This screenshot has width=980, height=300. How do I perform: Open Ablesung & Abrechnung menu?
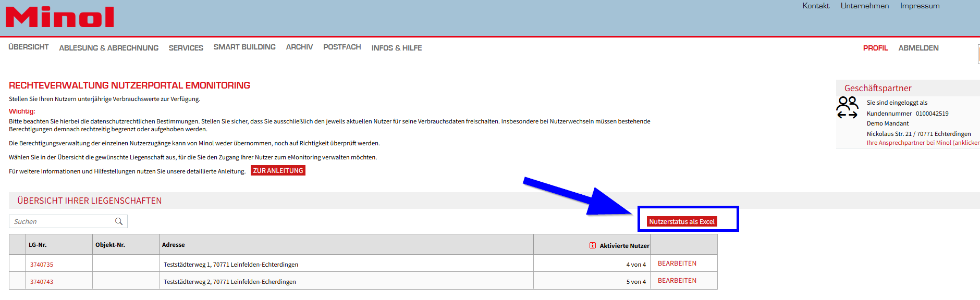[108, 48]
